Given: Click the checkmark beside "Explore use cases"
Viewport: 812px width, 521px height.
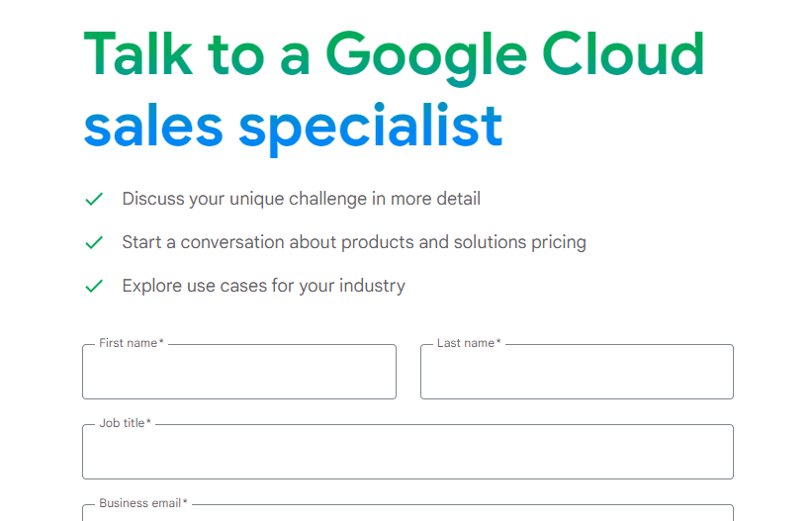Looking at the screenshot, I should [94, 286].
